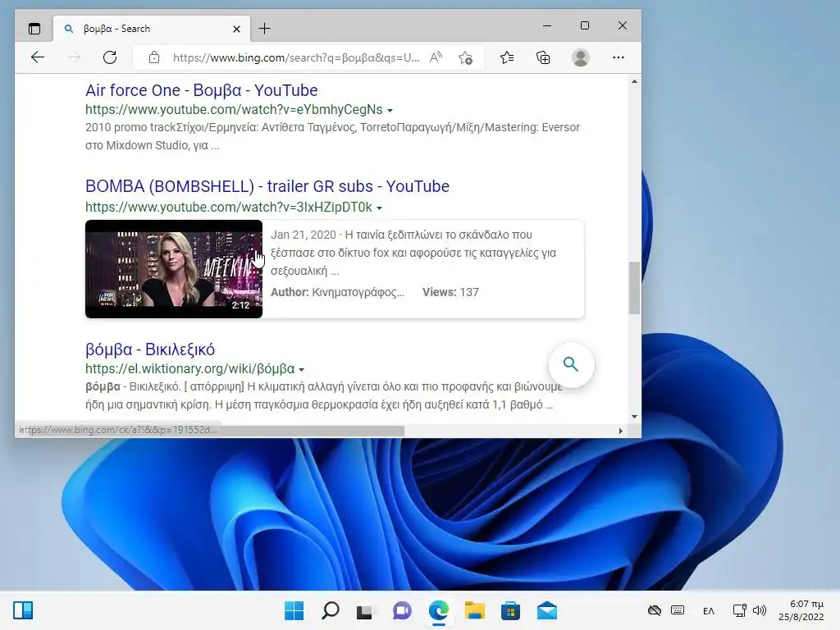Open βόμβα - Βικιλεξικό result
Image resolution: width=840 pixels, height=630 pixels.
click(x=150, y=349)
